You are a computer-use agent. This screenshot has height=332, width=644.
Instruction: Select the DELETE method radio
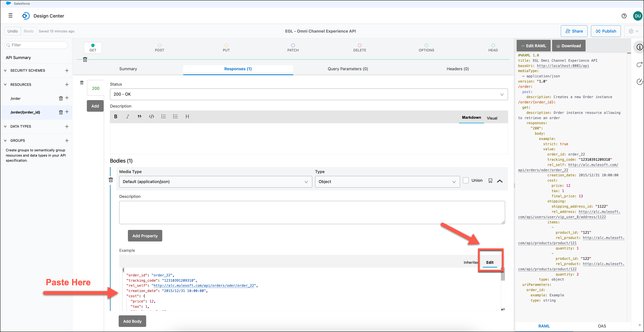359,45
